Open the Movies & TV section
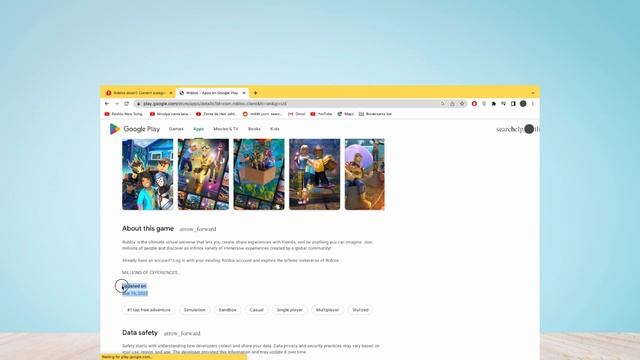The height and width of the screenshot is (360, 640). point(226,129)
